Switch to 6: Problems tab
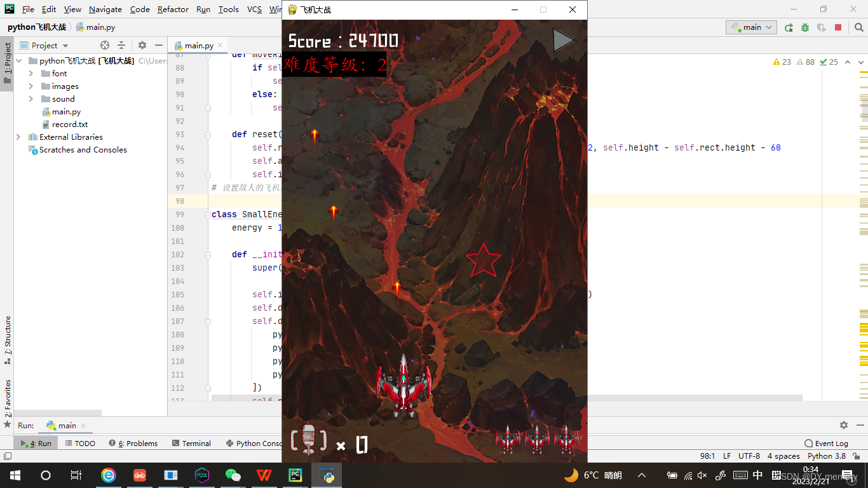This screenshot has width=868, height=488. coord(133,444)
